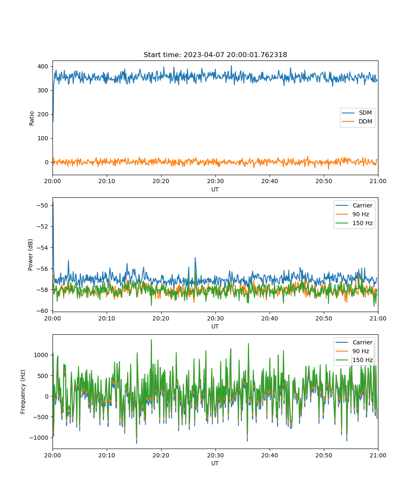Click the −56 tick on the Power axis
The image size is (420, 504).
pyautogui.click(x=43, y=268)
